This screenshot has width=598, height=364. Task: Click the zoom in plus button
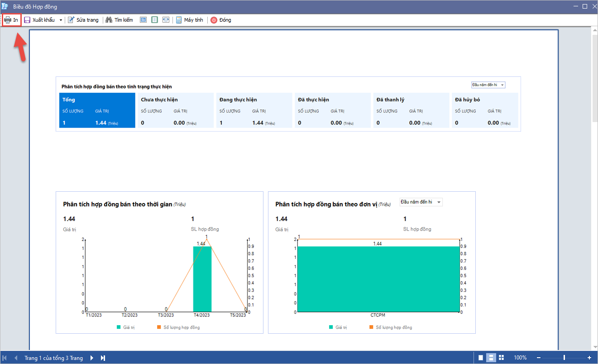pyautogui.click(x=589, y=358)
